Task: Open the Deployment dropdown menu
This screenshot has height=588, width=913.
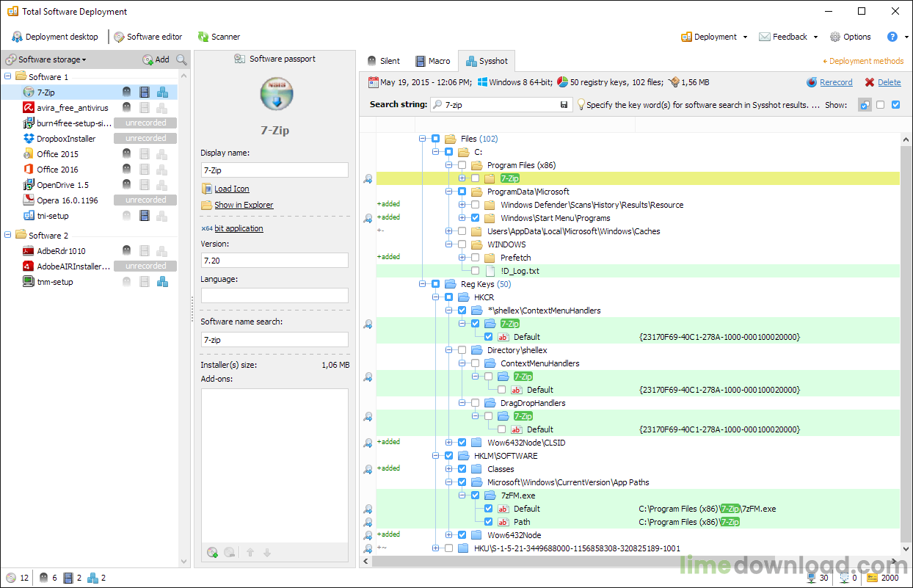Action: tap(714, 37)
